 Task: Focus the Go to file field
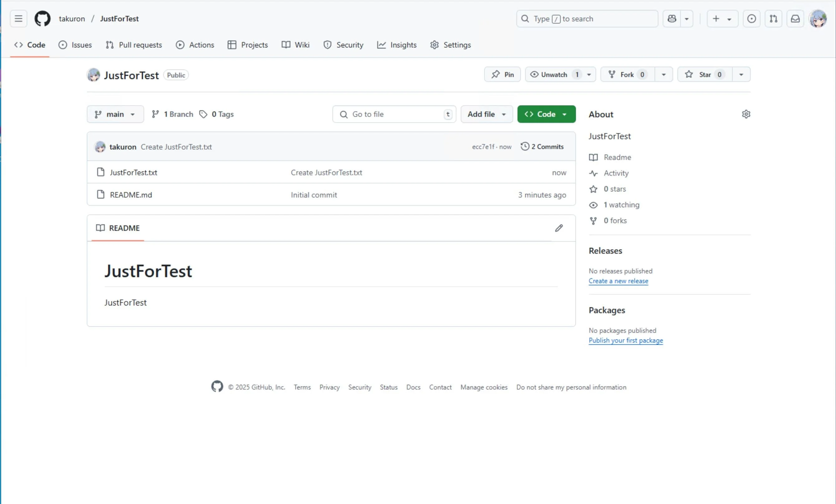(x=394, y=114)
